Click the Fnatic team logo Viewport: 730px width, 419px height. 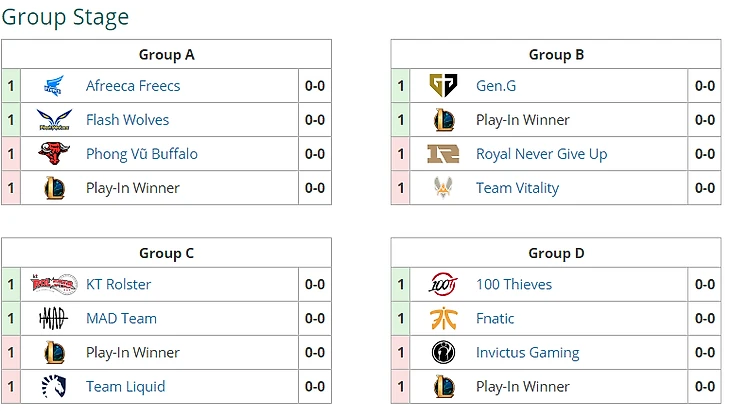[x=443, y=319]
